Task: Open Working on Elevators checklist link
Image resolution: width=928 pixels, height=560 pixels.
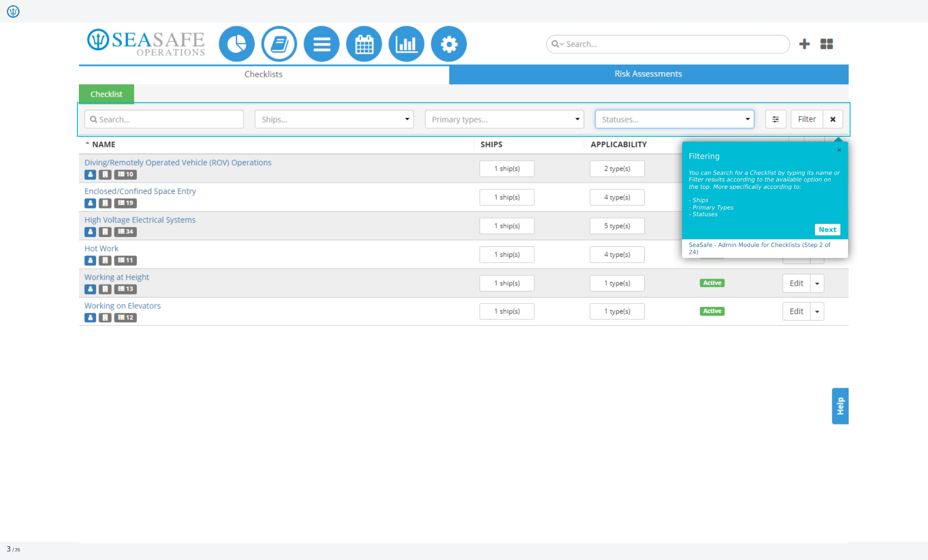Action: tap(123, 306)
